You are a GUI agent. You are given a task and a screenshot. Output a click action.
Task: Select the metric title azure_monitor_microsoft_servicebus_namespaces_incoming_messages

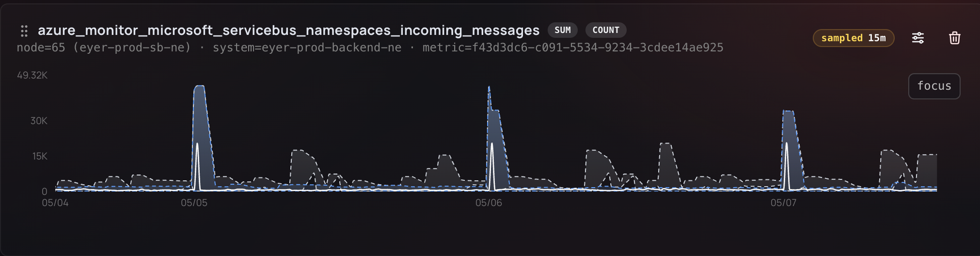(288, 30)
